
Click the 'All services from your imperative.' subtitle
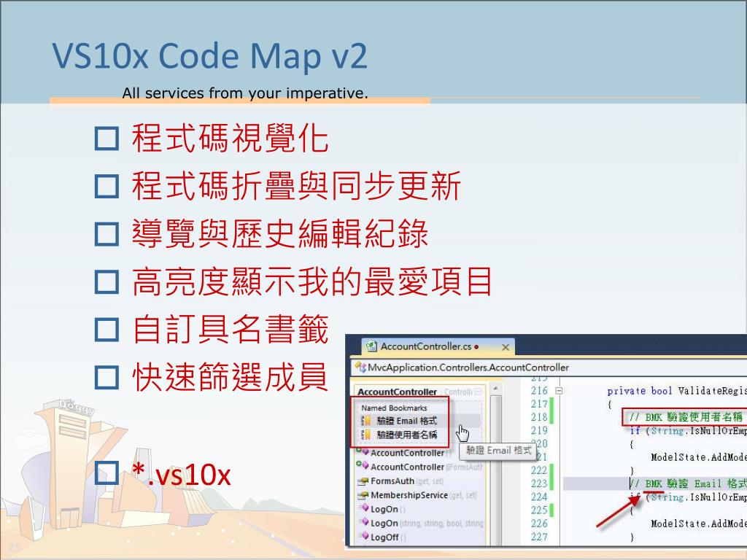pyautogui.click(x=245, y=93)
